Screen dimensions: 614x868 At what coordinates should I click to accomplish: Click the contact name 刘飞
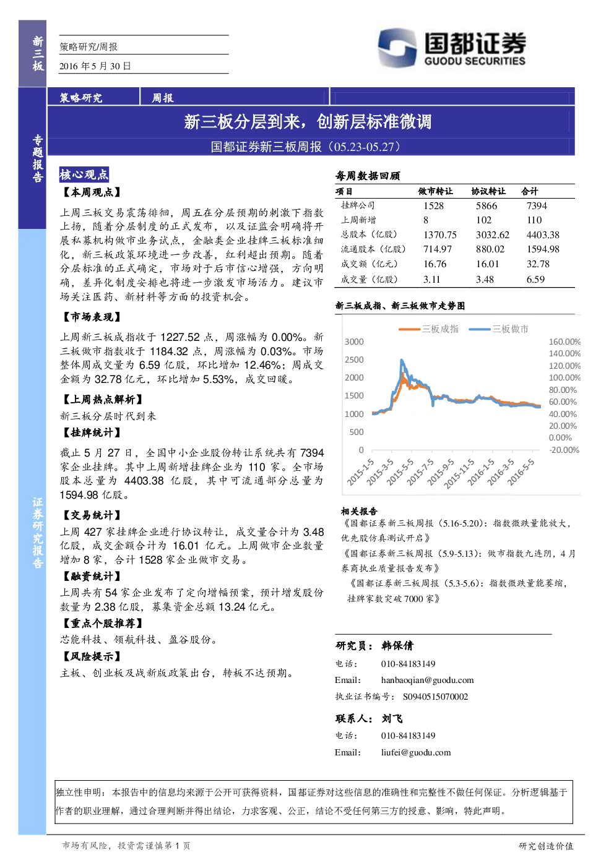(392, 719)
